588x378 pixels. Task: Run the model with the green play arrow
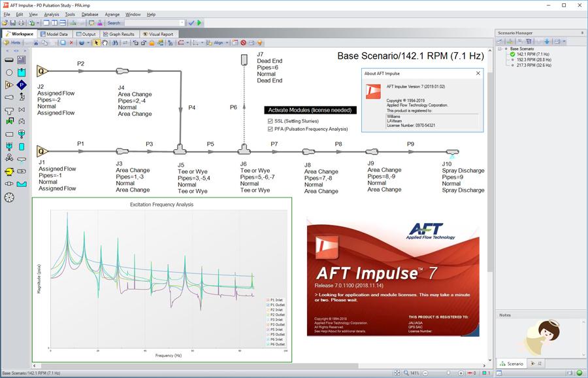(199, 23)
